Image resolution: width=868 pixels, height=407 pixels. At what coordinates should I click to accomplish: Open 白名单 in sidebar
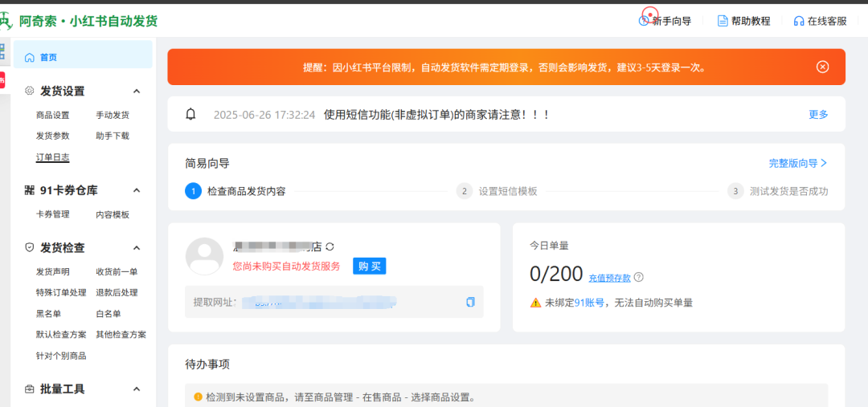(108, 314)
